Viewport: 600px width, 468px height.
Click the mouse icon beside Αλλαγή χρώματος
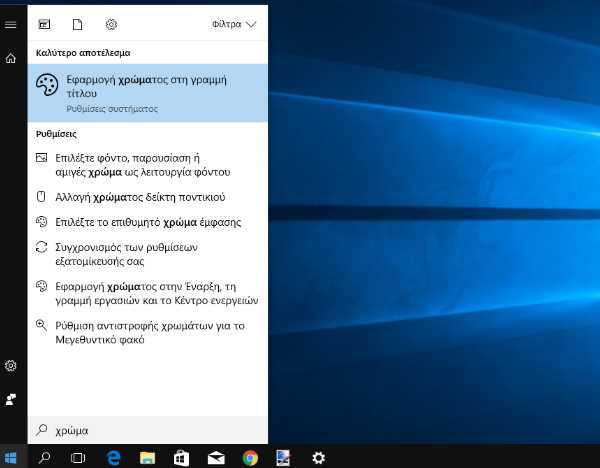click(x=41, y=197)
